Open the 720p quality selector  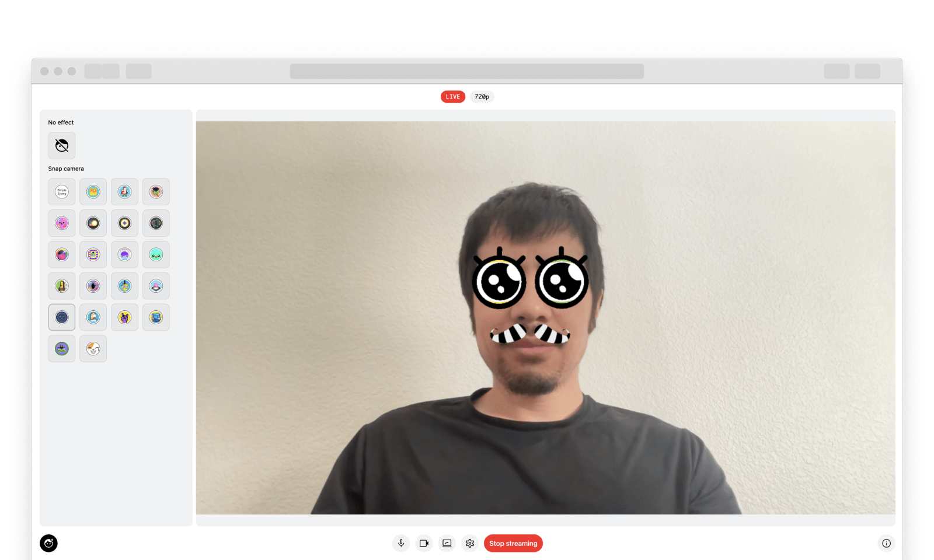[x=481, y=96]
